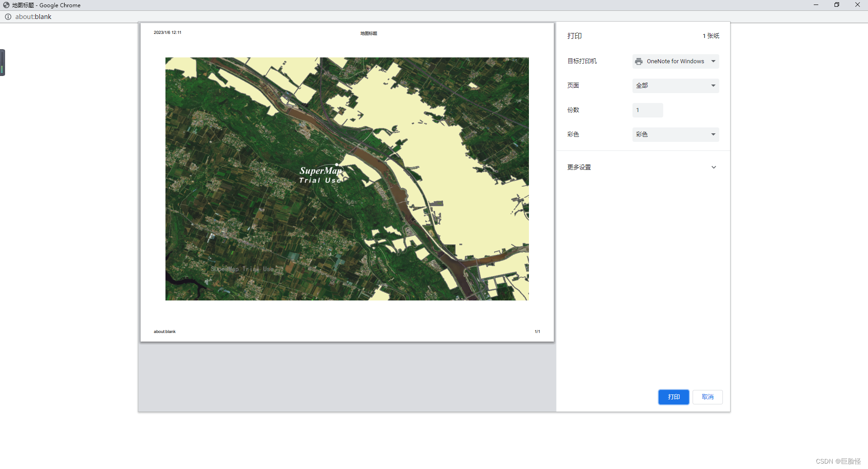
Task: Click the 份数 copies input field
Action: coord(647,110)
